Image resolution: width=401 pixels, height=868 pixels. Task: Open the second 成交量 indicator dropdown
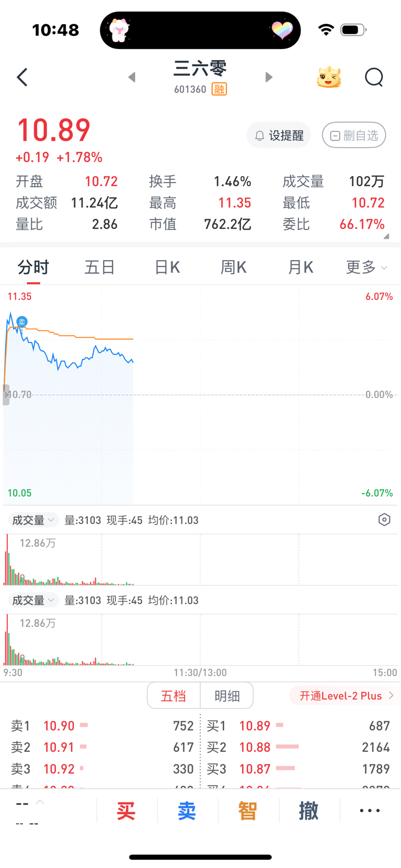click(33, 601)
